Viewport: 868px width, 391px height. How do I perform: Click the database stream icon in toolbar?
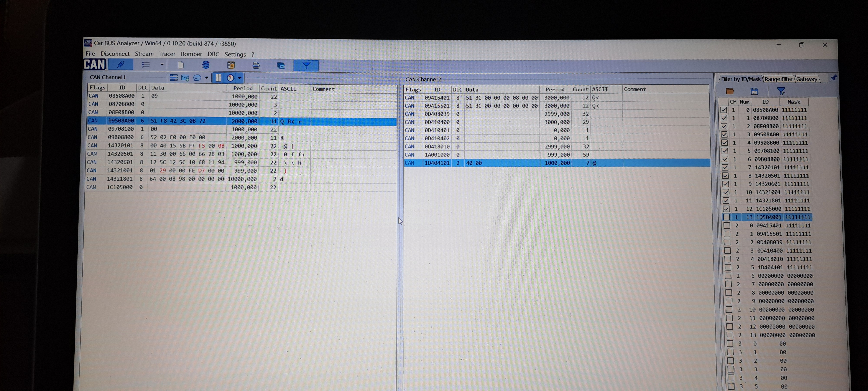205,65
